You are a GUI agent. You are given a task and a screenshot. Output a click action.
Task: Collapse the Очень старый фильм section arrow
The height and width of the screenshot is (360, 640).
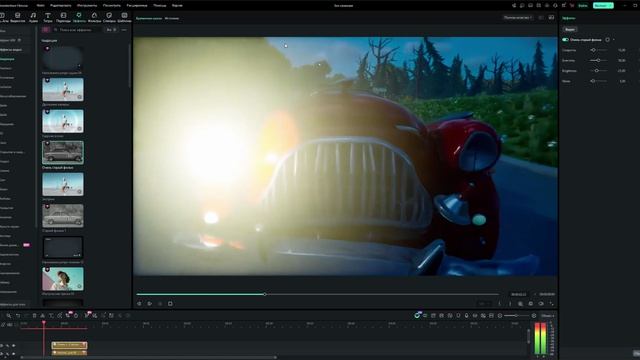[x=614, y=40]
